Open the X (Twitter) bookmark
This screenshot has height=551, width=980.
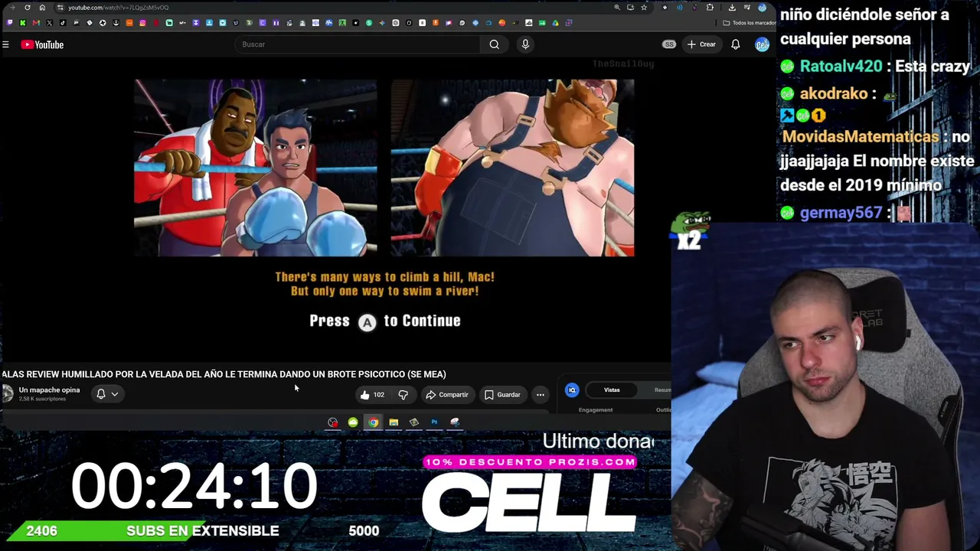coord(49,23)
